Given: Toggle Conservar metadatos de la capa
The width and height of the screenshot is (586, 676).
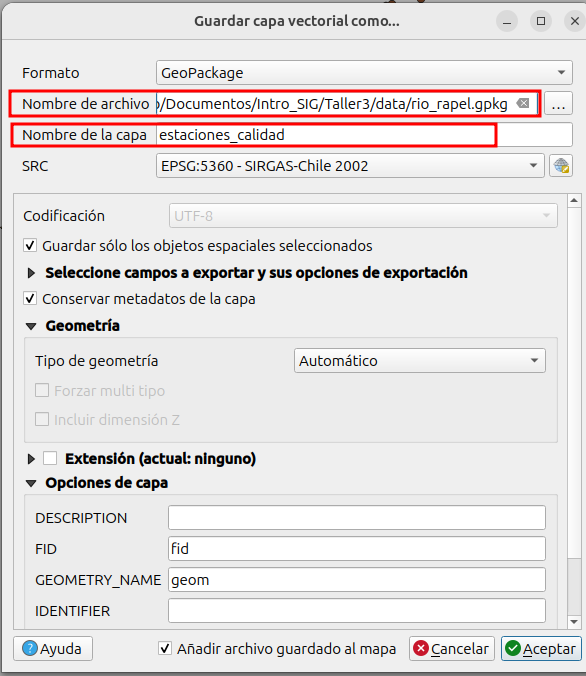Looking at the screenshot, I should click(30, 299).
